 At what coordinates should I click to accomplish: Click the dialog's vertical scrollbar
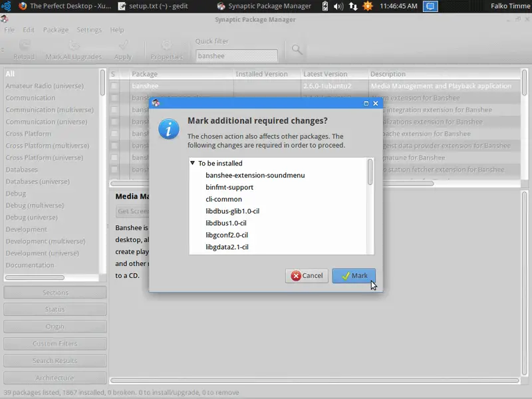(x=370, y=172)
